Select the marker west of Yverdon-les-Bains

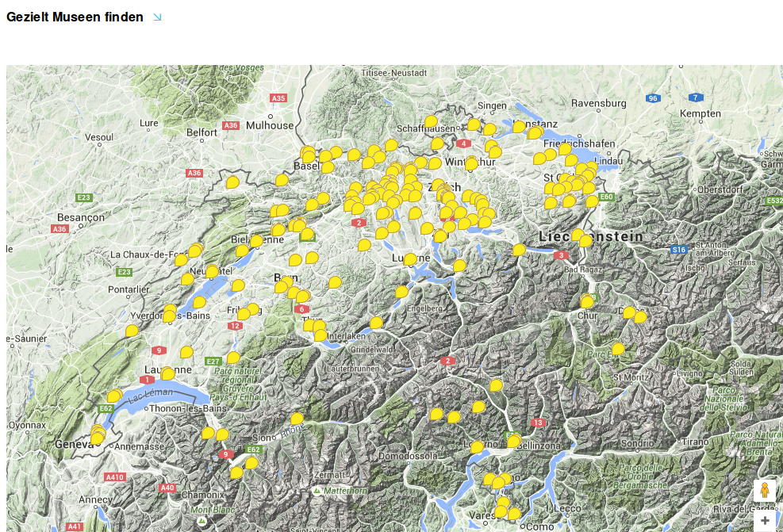(x=132, y=331)
